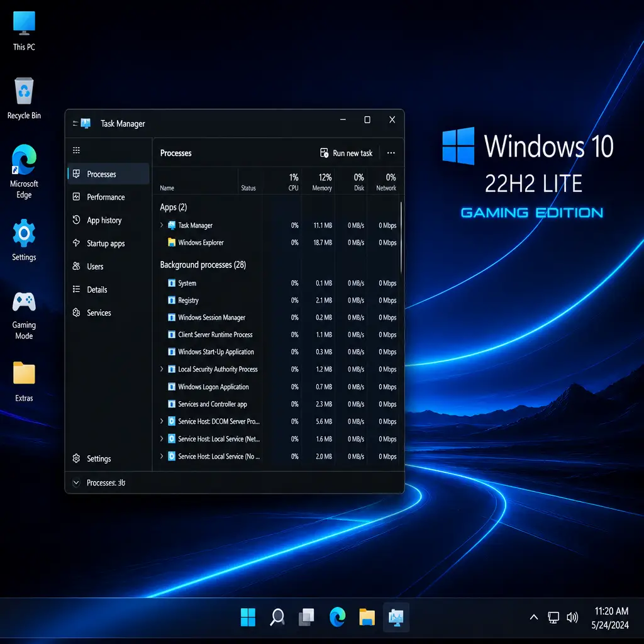
Task: Open the Users page
Action: click(108, 266)
